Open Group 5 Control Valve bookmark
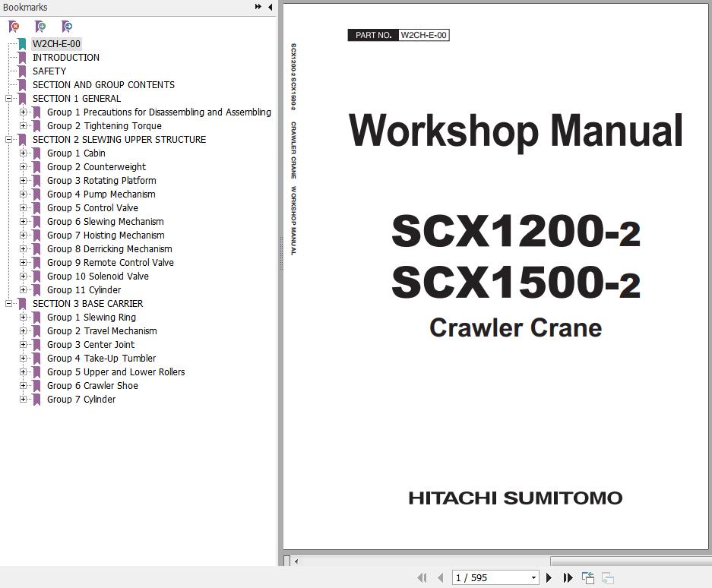 coord(93,208)
